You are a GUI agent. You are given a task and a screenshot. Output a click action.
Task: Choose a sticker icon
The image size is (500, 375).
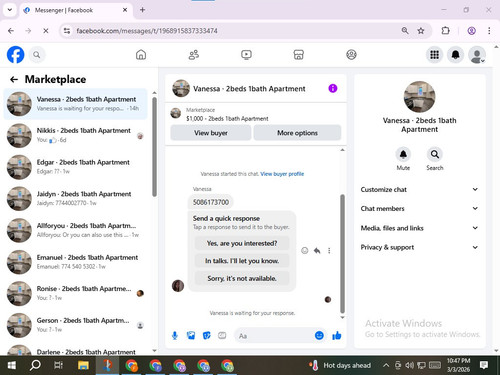click(207, 336)
